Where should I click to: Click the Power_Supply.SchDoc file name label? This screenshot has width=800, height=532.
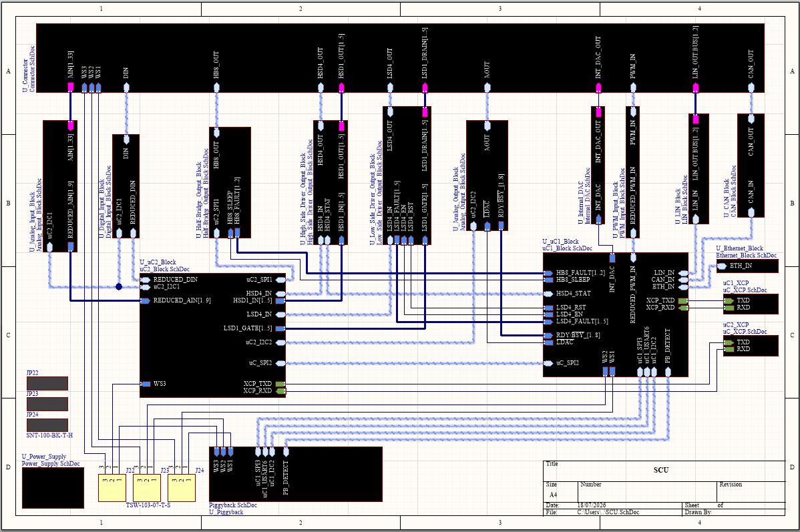coord(51,464)
